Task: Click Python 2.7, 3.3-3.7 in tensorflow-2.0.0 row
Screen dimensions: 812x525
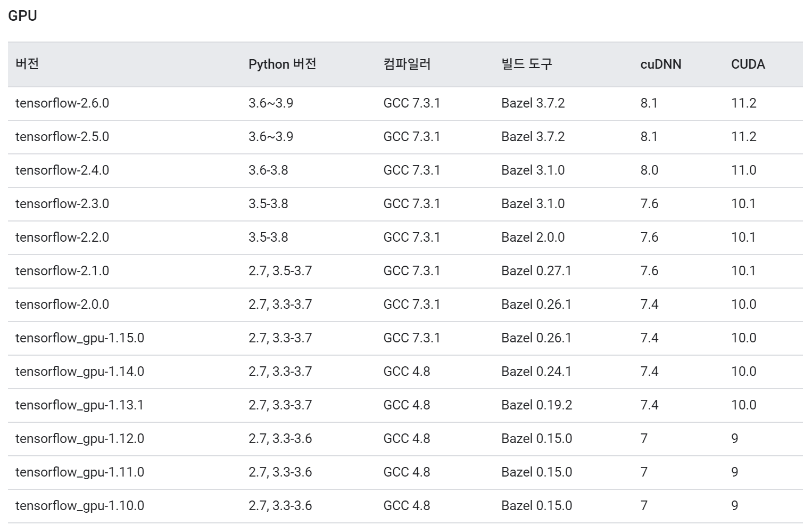Action: coord(280,305)
